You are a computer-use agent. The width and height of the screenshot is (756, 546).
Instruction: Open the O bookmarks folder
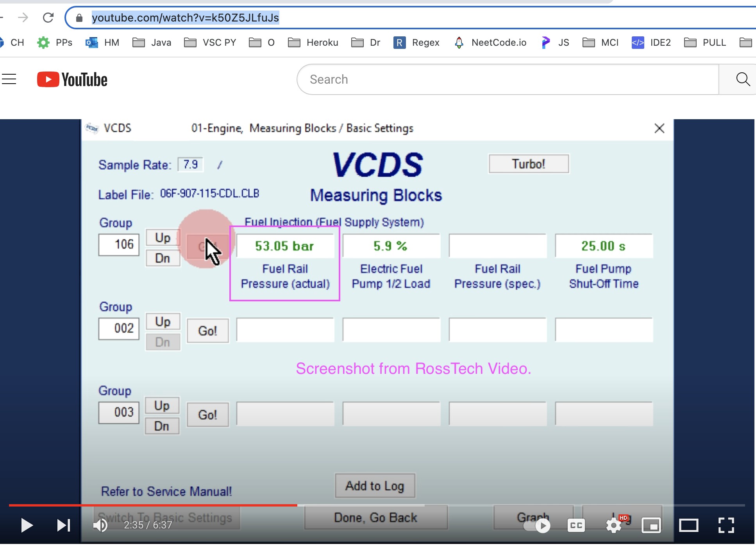point(262,42)
